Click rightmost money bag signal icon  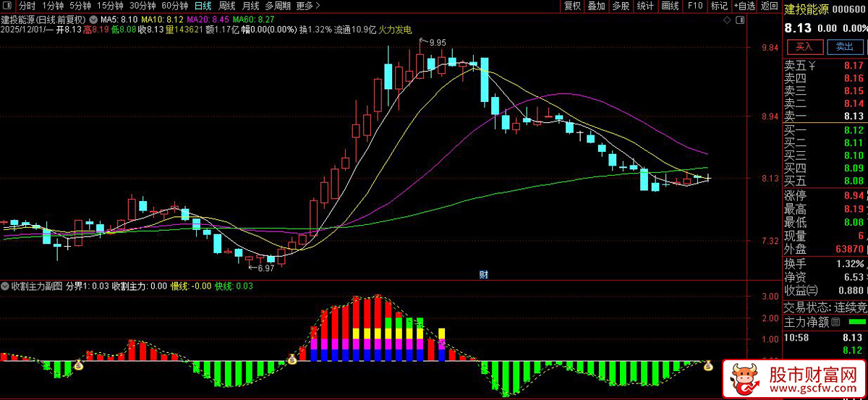[709, 366]
